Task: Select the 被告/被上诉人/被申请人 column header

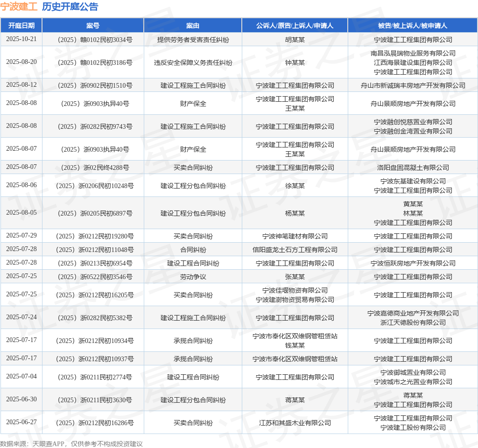Action: tap(413, 26)
